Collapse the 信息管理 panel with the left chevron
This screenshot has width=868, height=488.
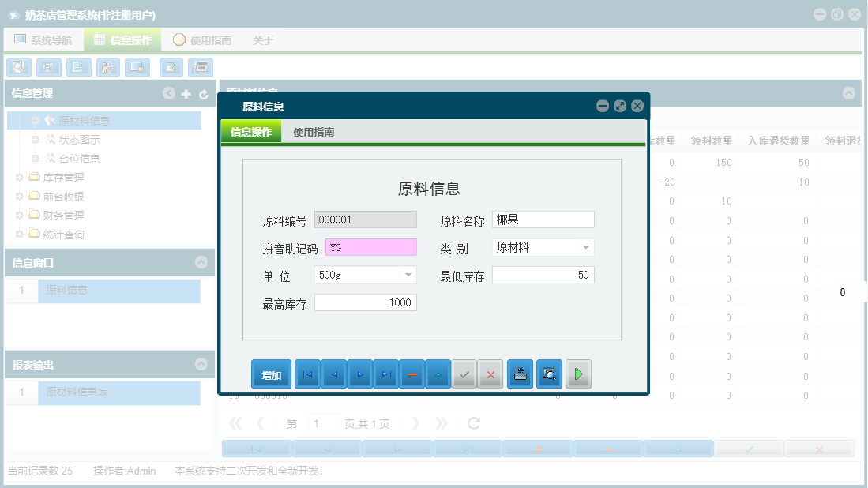point(169,93)
